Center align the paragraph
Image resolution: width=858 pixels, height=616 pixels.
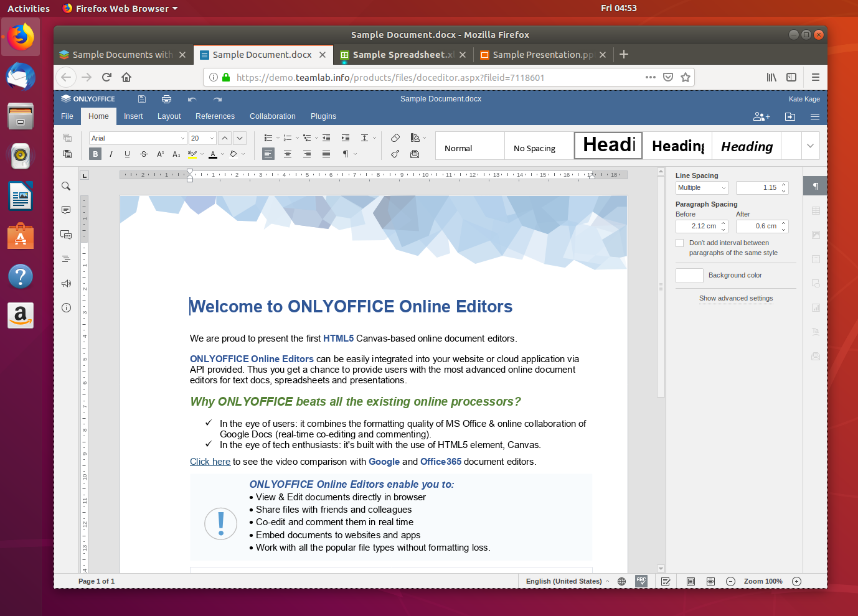click(288, 154)
